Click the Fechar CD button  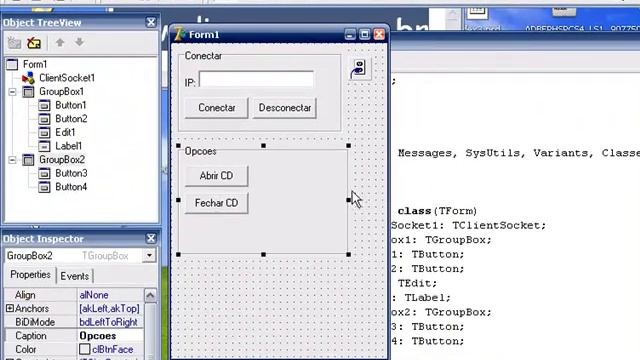[x=216, y=203]
